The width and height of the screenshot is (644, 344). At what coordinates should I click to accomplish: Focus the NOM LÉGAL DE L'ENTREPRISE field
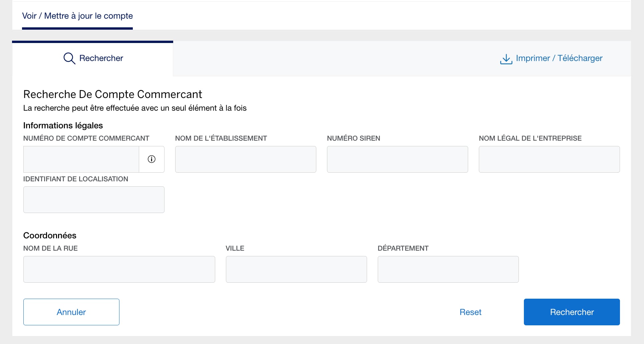tap(549, 159)
